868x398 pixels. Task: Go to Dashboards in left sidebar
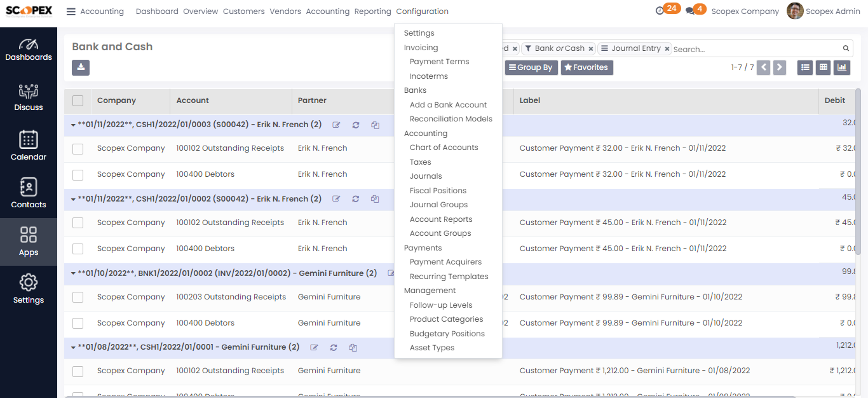[x=29, y=48]
